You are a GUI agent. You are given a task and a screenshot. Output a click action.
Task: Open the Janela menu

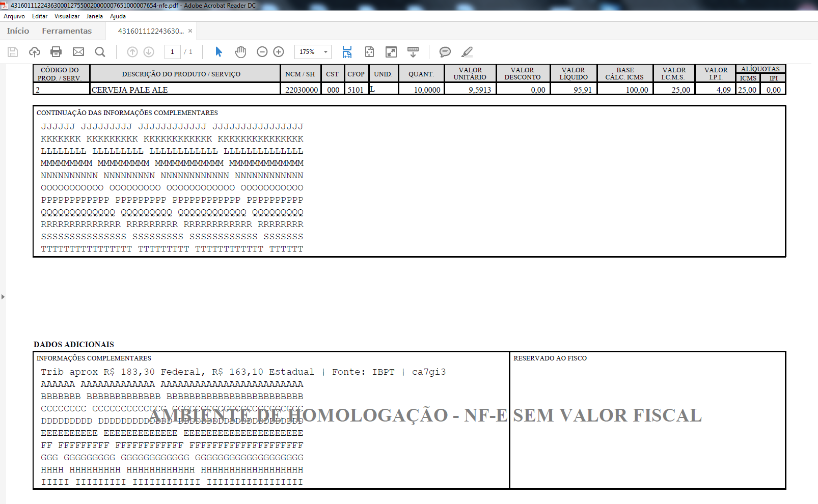coord(95,16)
